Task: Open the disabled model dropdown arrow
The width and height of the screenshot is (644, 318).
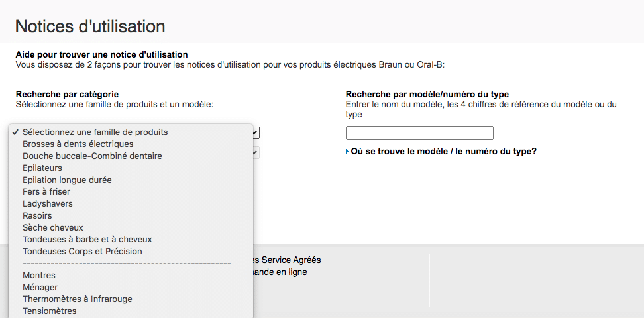Action: 256,153
